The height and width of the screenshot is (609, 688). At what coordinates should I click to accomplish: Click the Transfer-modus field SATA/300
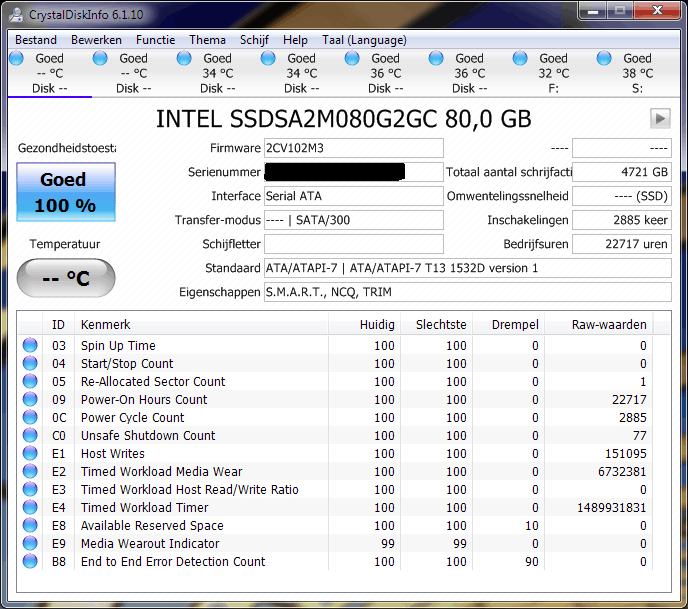(x=353, y=220)
